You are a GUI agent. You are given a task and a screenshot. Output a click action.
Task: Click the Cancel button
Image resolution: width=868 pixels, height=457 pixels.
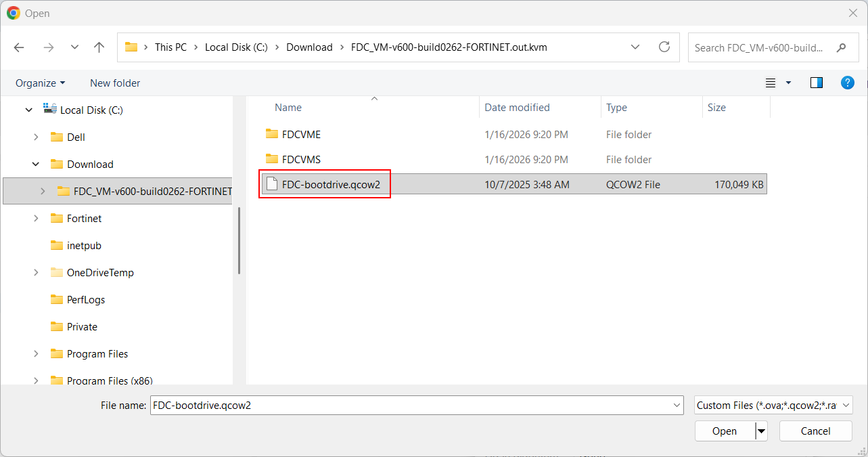click(x=815, y=431)
